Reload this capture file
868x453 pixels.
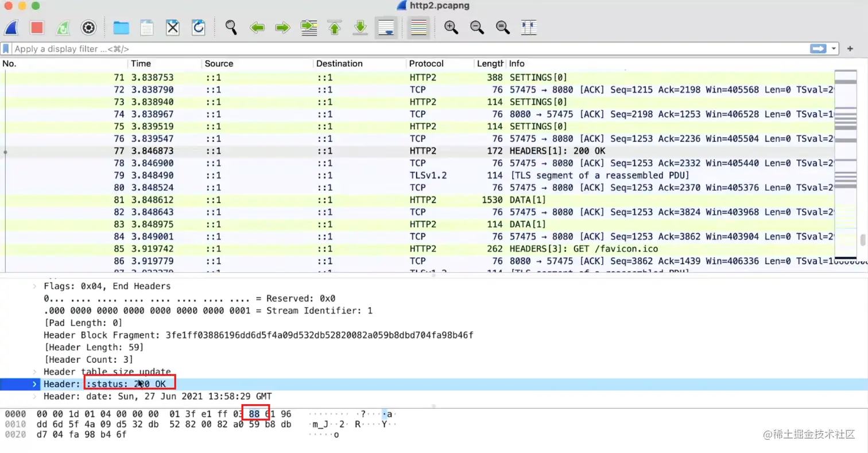coord(199,27)
